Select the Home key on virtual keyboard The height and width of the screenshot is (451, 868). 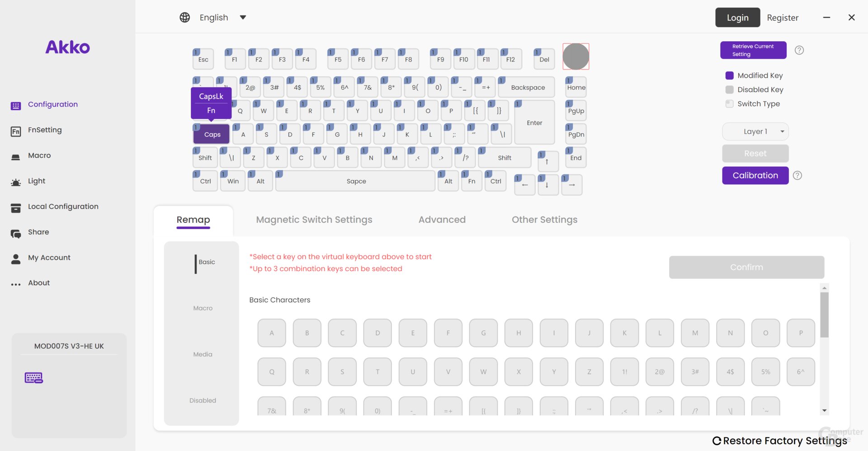(576, 87)
